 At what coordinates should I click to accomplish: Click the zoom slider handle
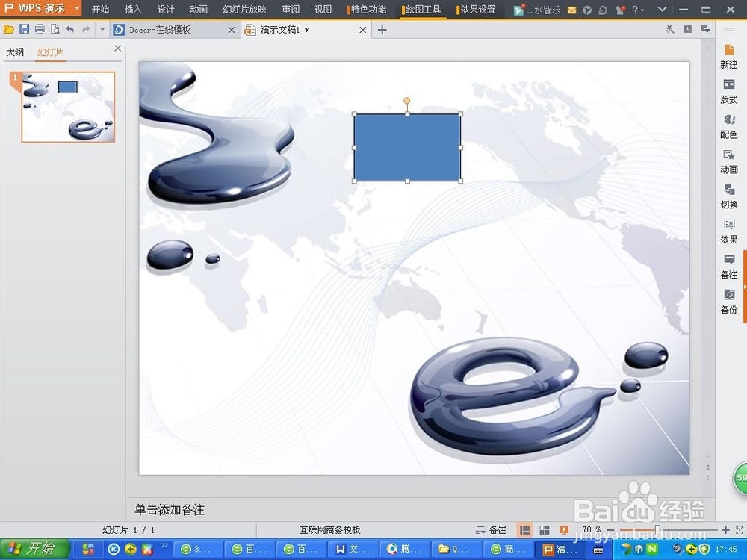pyautogui.click(x=658, y=530)
